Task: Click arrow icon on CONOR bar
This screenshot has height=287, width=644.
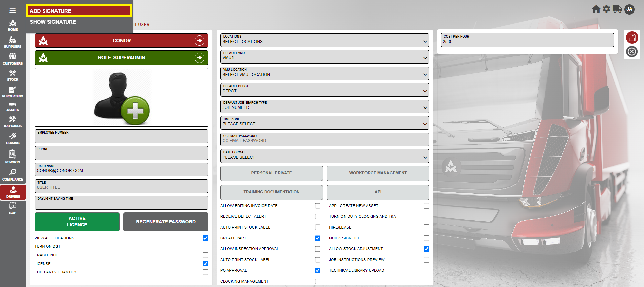Action: tap(199, 41)
